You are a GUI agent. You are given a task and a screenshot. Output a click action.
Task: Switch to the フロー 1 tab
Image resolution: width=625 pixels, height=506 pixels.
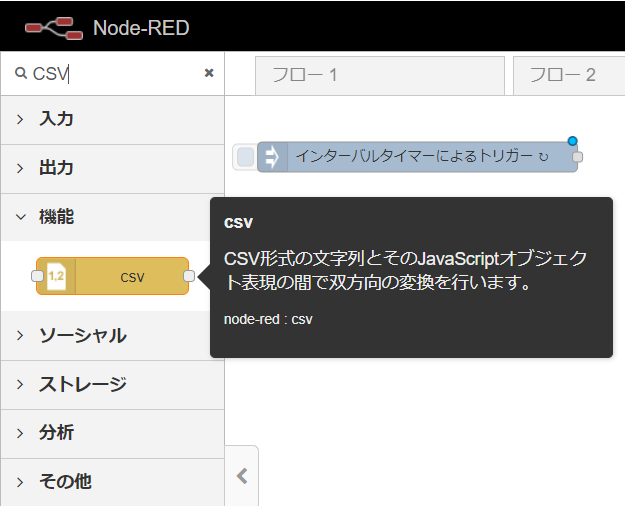click(x=380, y=75)
